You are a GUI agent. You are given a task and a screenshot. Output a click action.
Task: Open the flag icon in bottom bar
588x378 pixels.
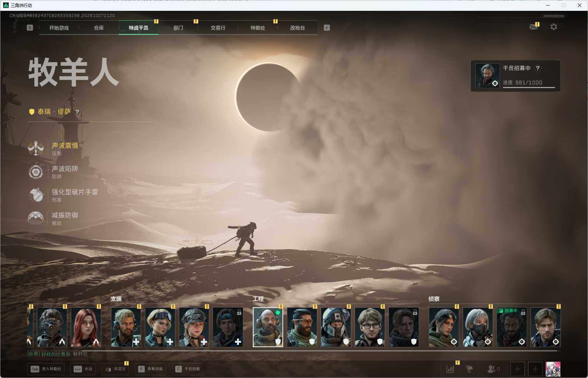coord(469,369)
